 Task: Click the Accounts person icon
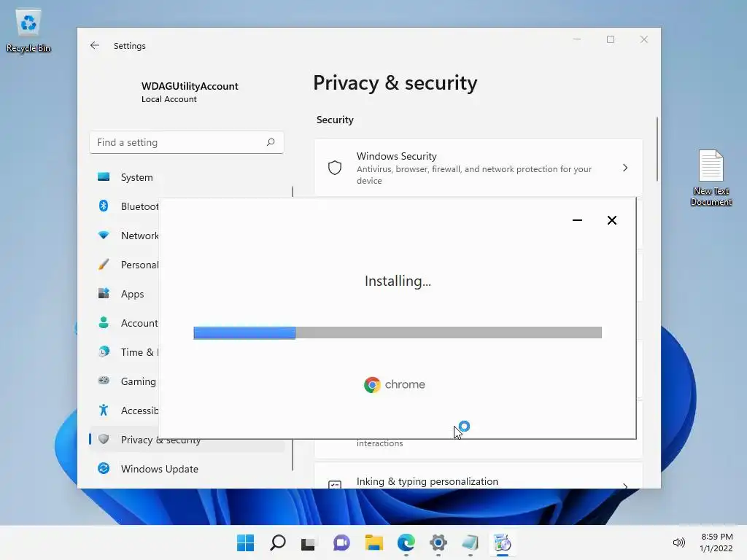104,322
